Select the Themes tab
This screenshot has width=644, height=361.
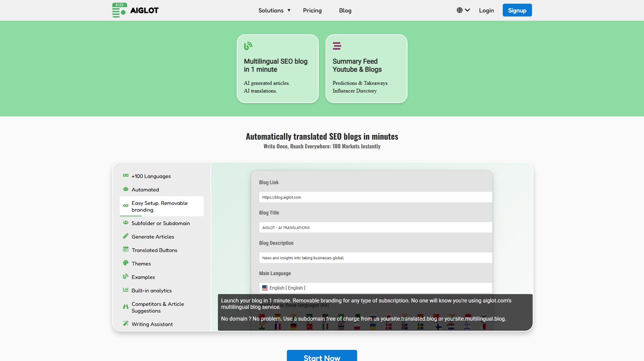coord(162,263)
